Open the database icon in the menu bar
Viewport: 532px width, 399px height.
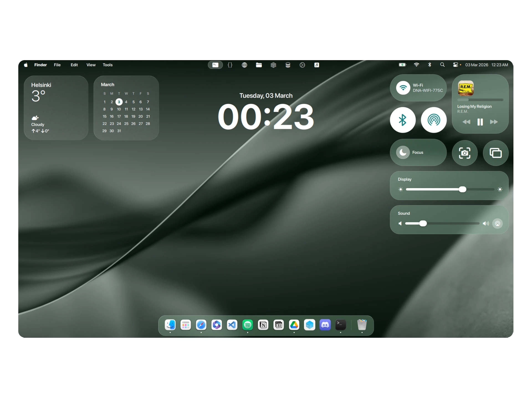pyautogui.click(x=288, y=65)
